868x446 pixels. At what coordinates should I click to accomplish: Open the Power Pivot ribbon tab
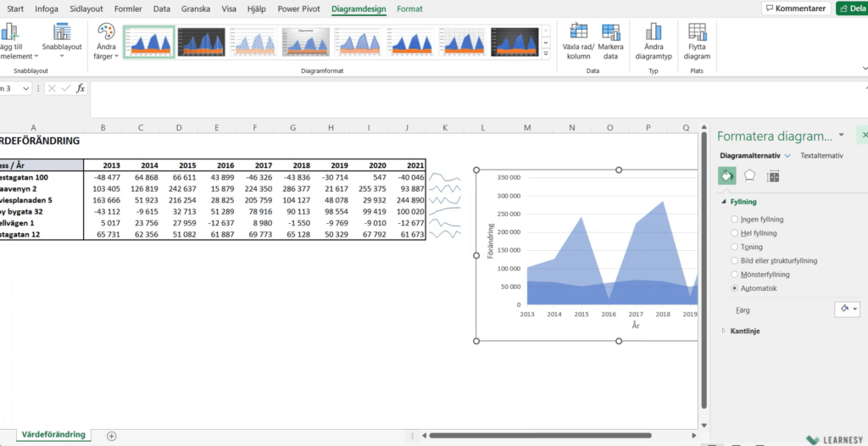[x=299, y=8]
